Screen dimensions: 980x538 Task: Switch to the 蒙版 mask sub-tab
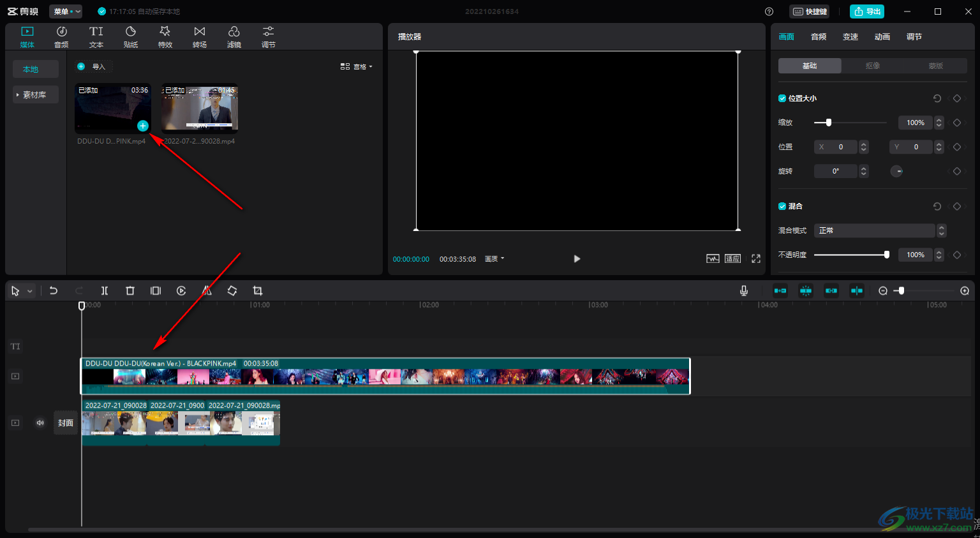[x=936, y=66]
